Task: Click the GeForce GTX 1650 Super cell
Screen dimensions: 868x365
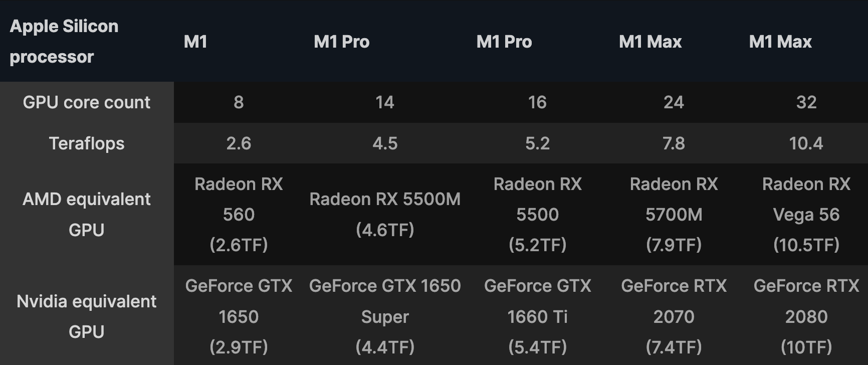Action: coord(385,316)
